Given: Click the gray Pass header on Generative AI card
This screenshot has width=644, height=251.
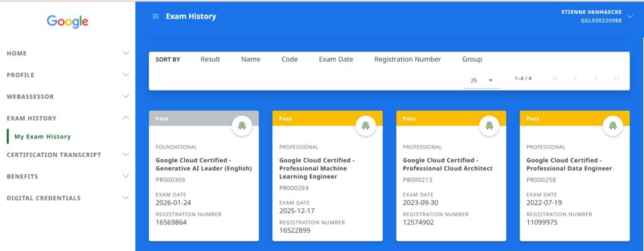Looking at the screenshot, I should 204,118.
